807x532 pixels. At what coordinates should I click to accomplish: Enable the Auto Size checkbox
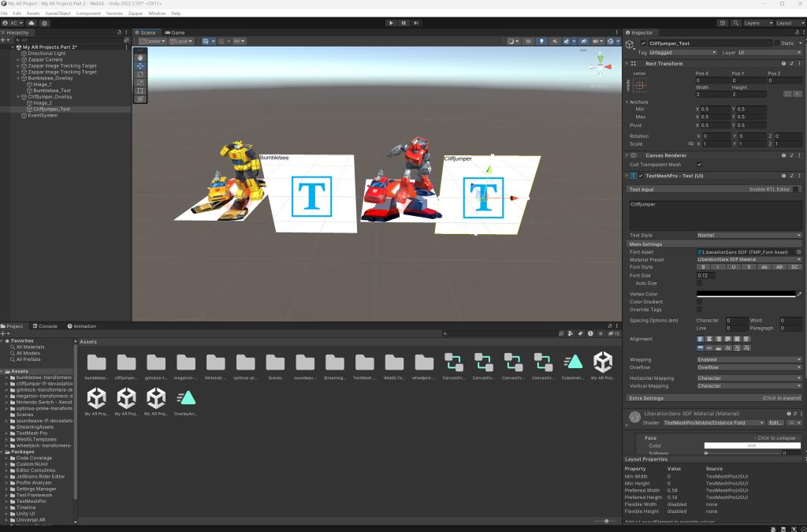point(700,283)
